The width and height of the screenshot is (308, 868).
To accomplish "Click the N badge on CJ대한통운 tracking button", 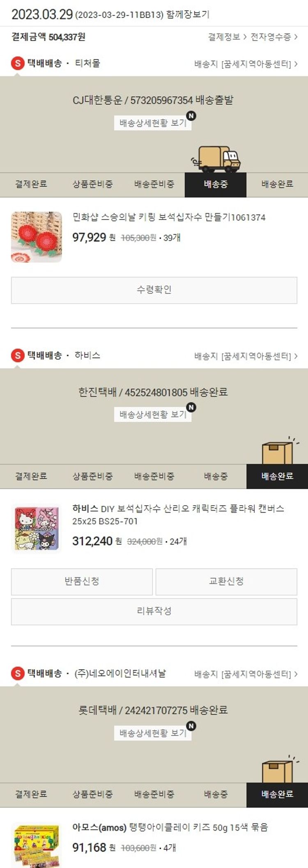I will coord(191,116).
